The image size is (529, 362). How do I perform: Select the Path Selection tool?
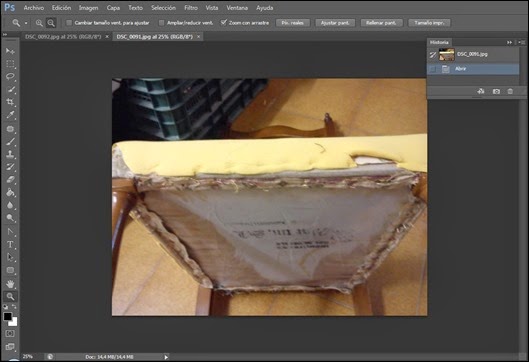pyautogui.click(x=10, y=257)
